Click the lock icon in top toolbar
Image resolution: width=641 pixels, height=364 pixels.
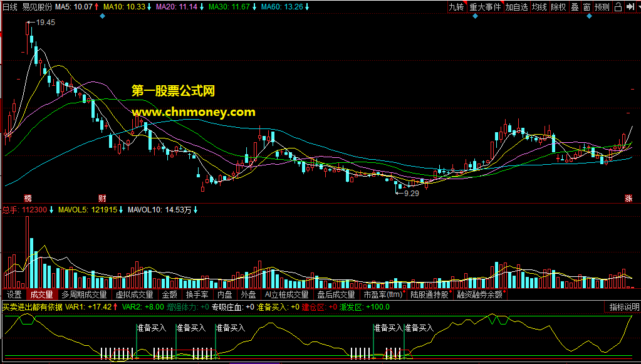[x=618, y=7]
